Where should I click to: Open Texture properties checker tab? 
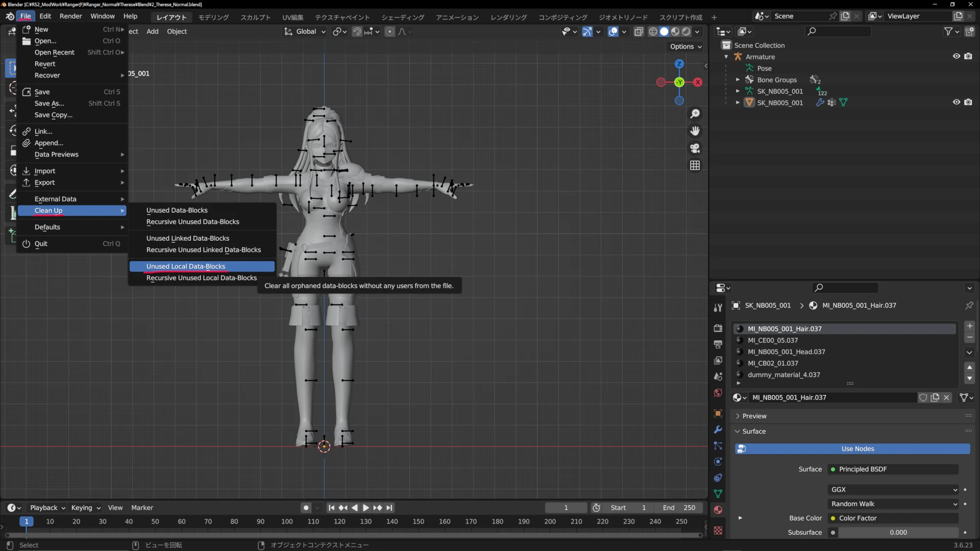(718, 531)
